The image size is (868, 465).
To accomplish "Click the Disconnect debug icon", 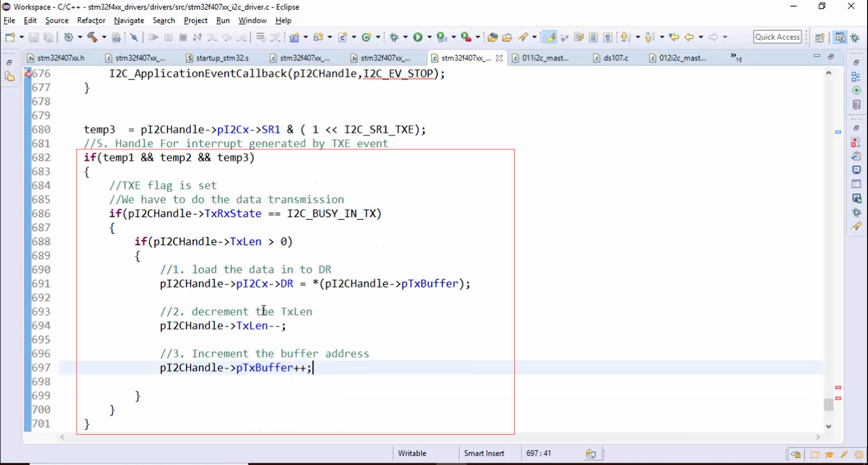I will click(197, 37).
